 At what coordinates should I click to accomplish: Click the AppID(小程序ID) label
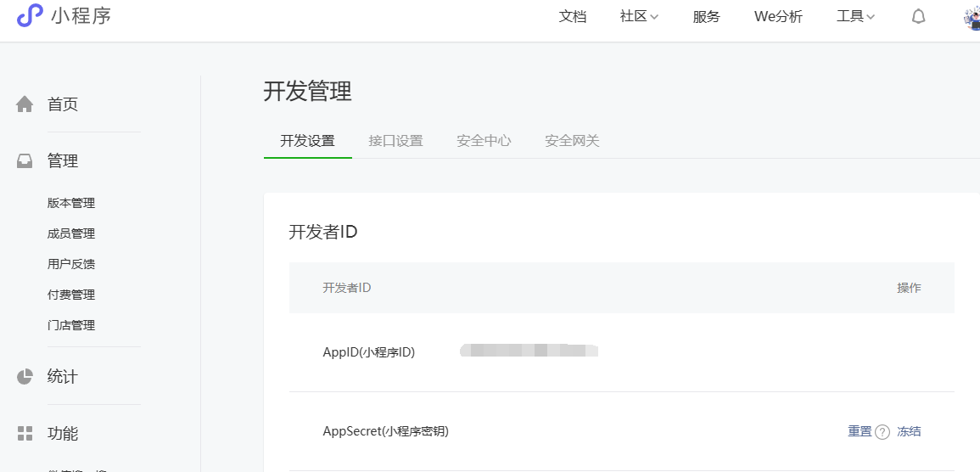(x=369, y=352)
